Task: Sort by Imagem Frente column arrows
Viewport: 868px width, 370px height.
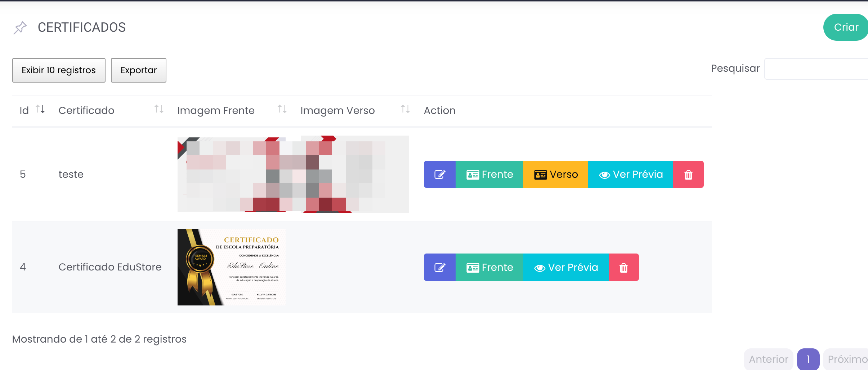Action: point(282,109)
